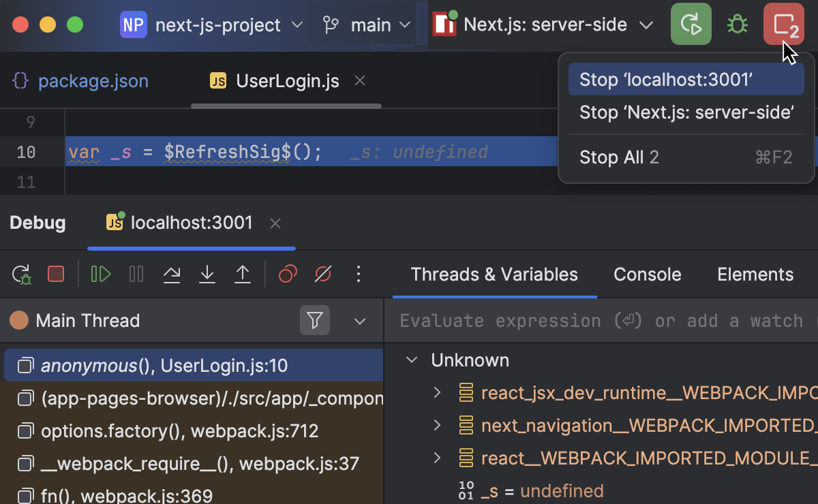The image size is (818, 504).
Task: Rerun the localhost:3001 debug session
Action: point(20,274)
